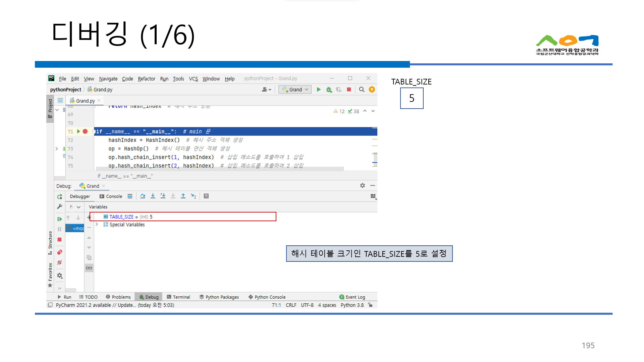Hide the Debug tool window with minus icon
Viewport: 644px width, 362px height.
(373, 185)
